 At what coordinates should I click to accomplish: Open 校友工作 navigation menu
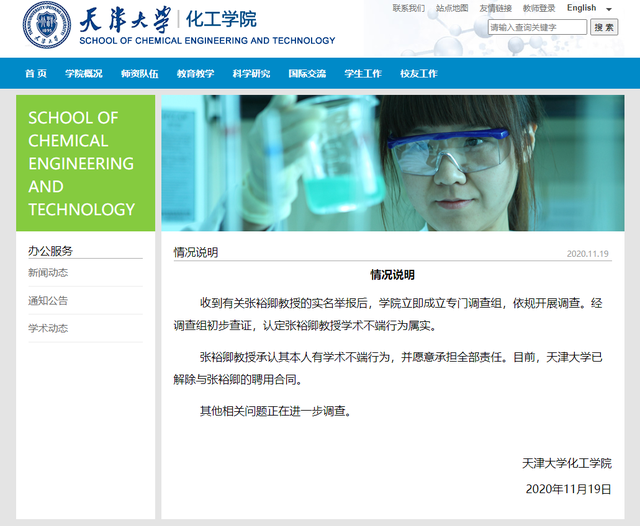(419, 73)
